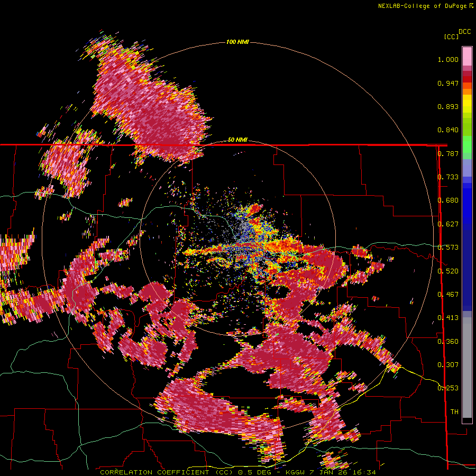Pick the gray segment of the color scale
The height and width of the screenshot is (476, 476).
[x=467, y=368]
